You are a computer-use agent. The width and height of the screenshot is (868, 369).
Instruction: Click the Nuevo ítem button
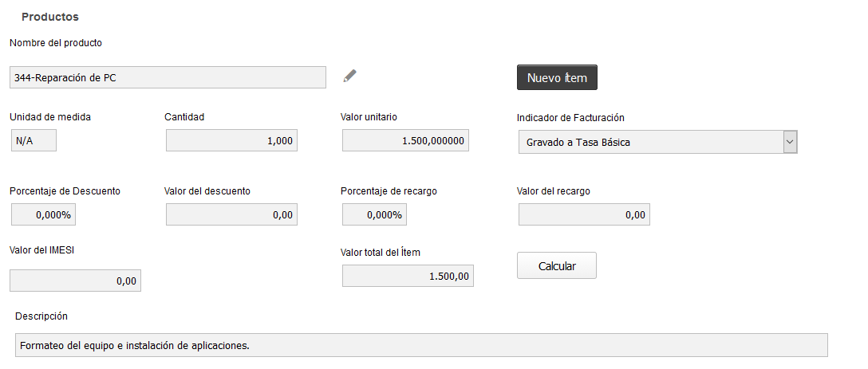(557, 77)
